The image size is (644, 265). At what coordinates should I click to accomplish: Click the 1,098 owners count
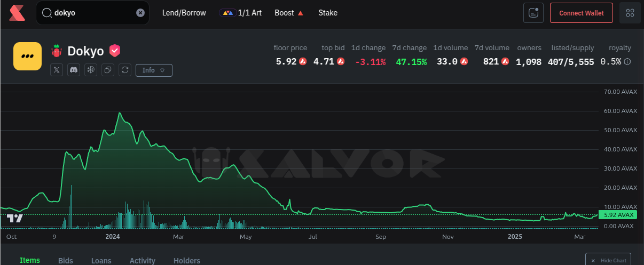pos(529,62)
